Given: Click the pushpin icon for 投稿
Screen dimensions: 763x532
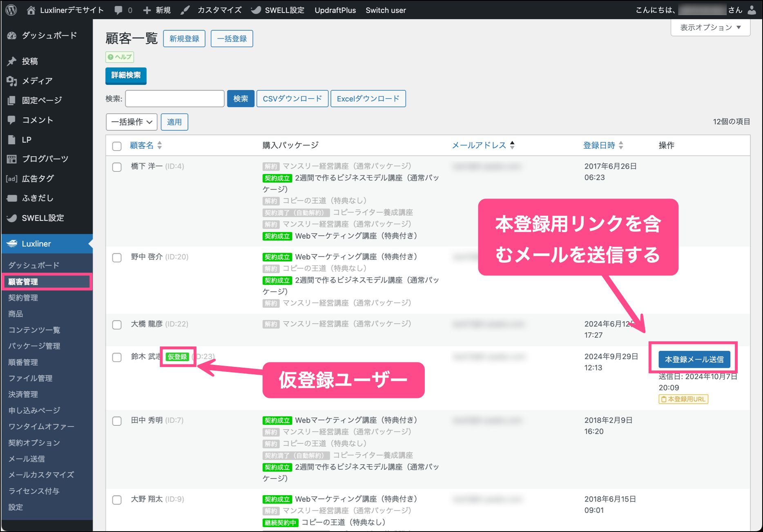Looking at the screenshot, I should click(12, 61).
